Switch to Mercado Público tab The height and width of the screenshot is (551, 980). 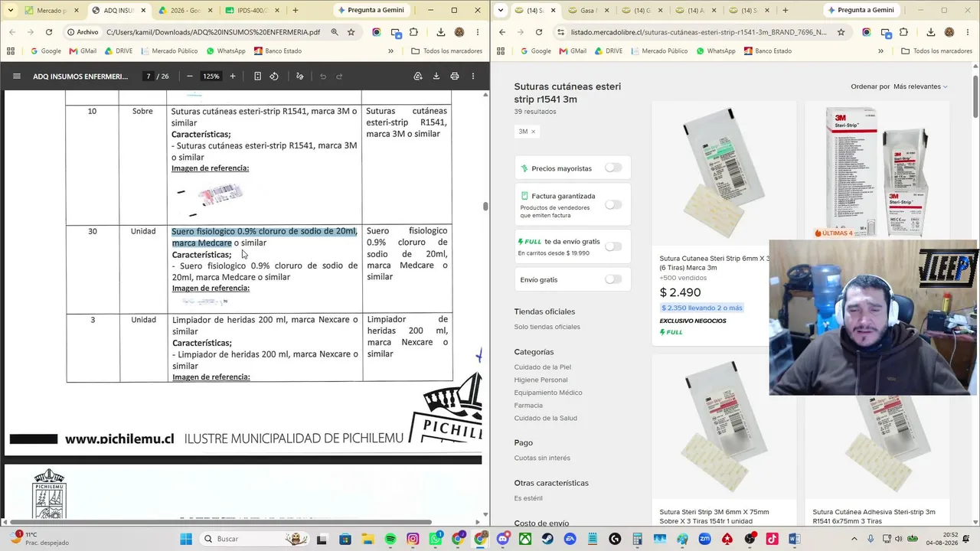51,11
